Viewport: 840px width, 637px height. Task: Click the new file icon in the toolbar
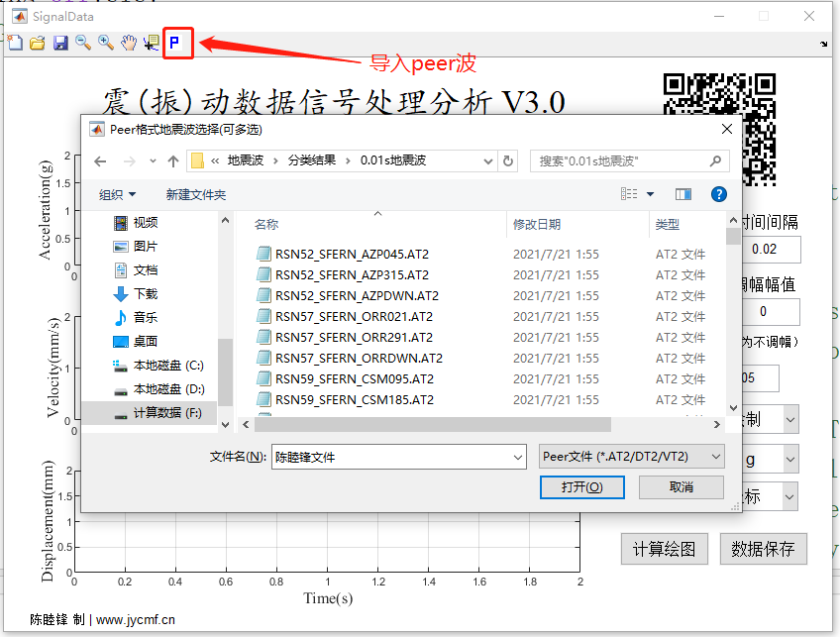(15, 44)
